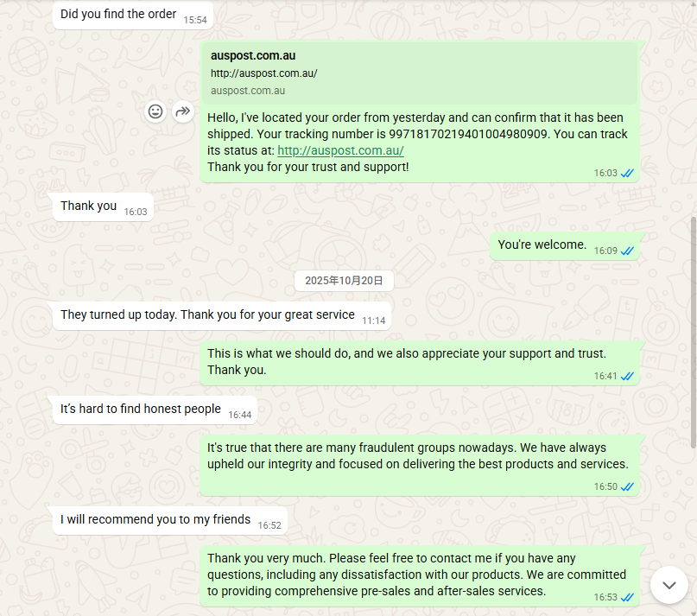Click the 15:54 timestamp on first message

tap(195, 19)
